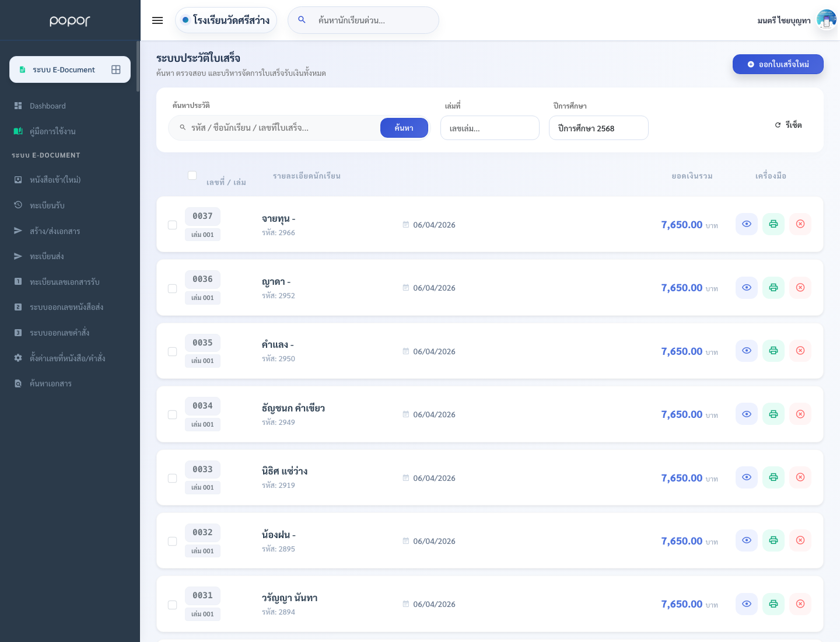Focus the ค้นหานักเรียนด่วน quick search field

coord(363,20)
